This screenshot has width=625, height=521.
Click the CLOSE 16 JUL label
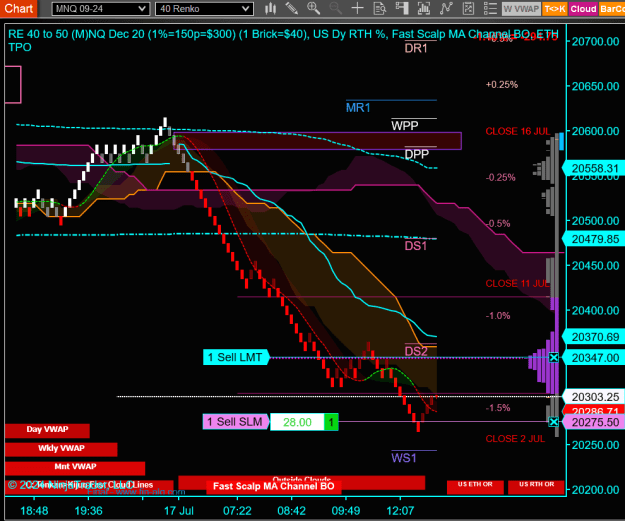pos(518,132)
